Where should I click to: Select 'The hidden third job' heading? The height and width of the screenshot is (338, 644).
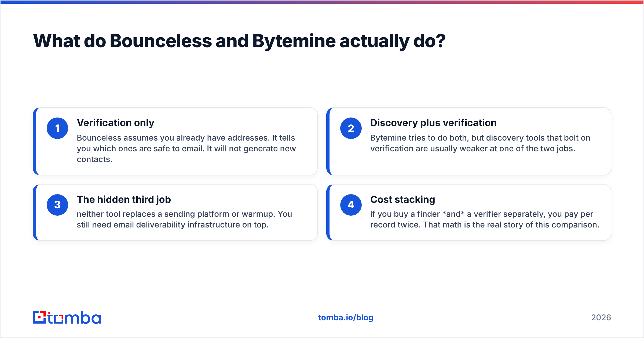point(124,200)
